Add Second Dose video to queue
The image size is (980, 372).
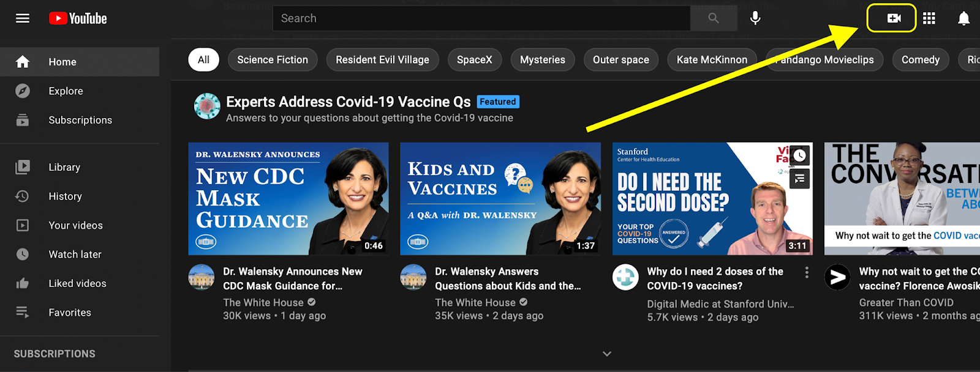coord(799,179)
